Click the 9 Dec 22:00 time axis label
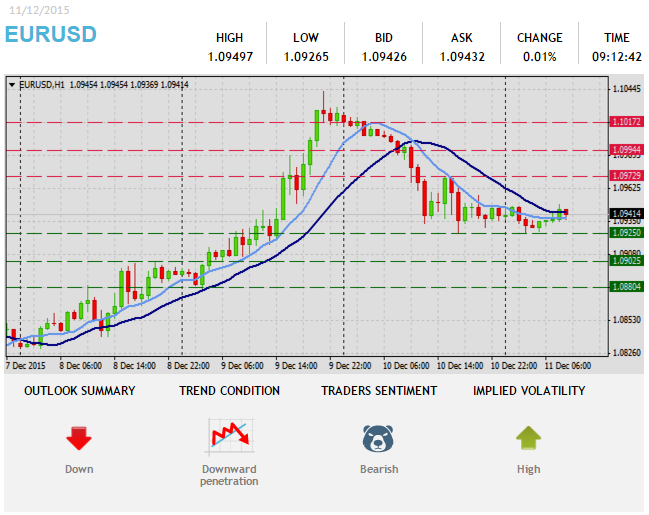 [x=350, y=366]
